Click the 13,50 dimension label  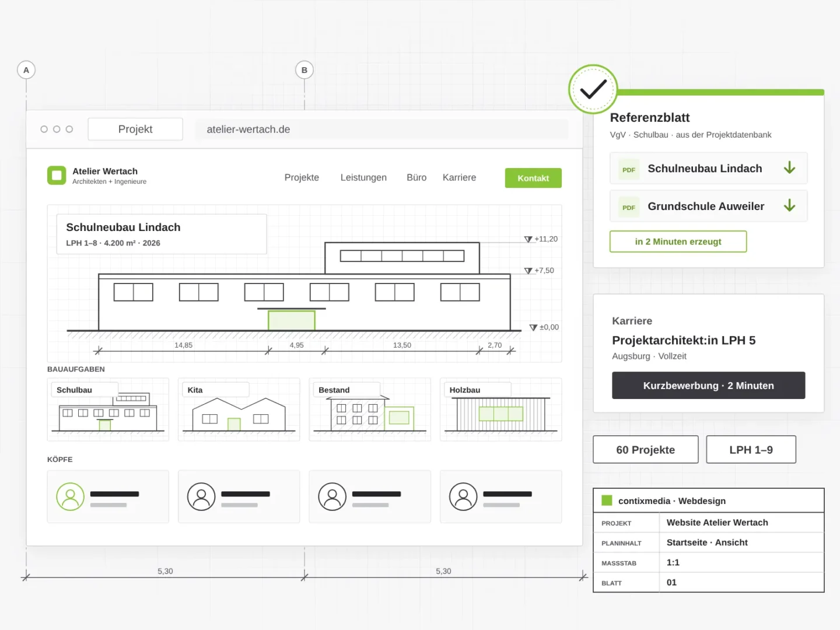point(402,345)
